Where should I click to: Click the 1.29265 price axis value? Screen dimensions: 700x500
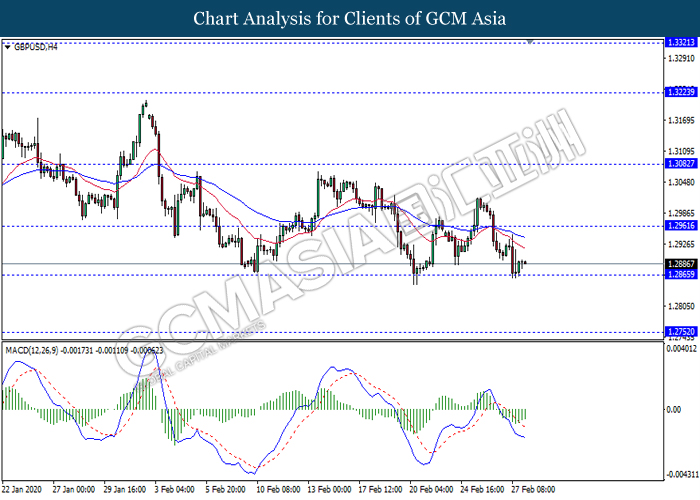point(682,244)
